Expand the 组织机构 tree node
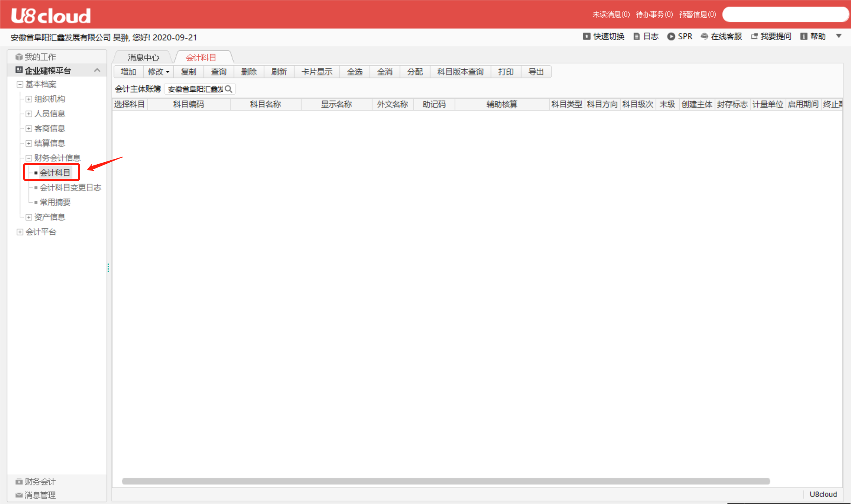 coord(29,99)
